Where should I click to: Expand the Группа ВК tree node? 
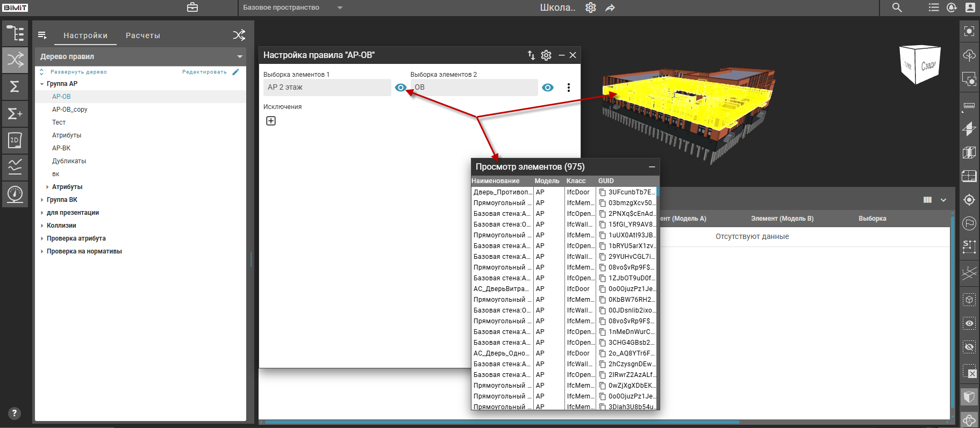(42, 200)
